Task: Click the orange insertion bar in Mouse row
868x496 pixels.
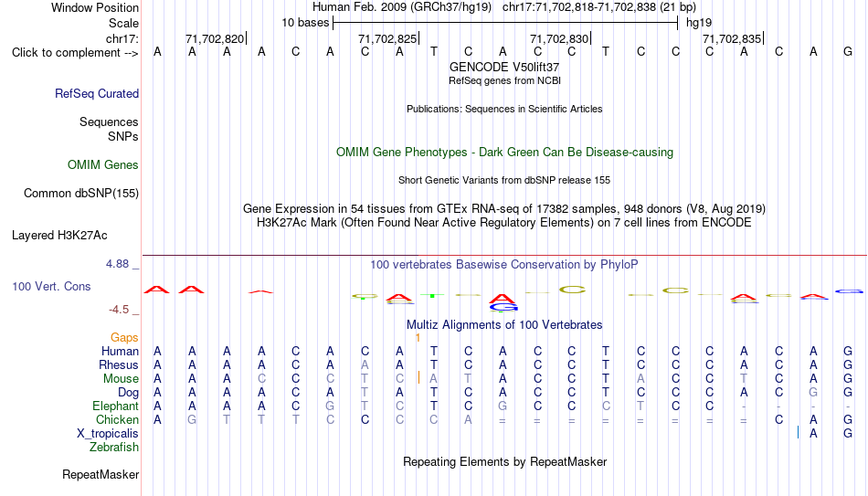Action: pyautogui.click(x=418, y=377)
